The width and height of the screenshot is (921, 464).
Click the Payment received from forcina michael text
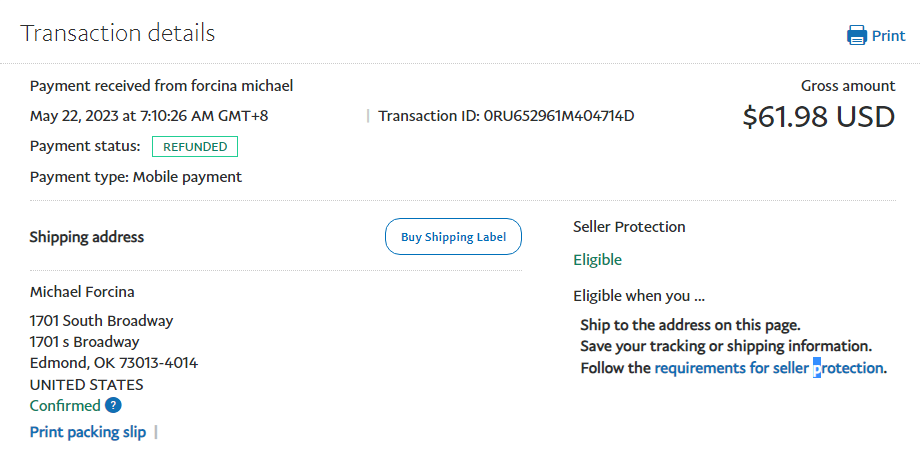tap(161, 86)
